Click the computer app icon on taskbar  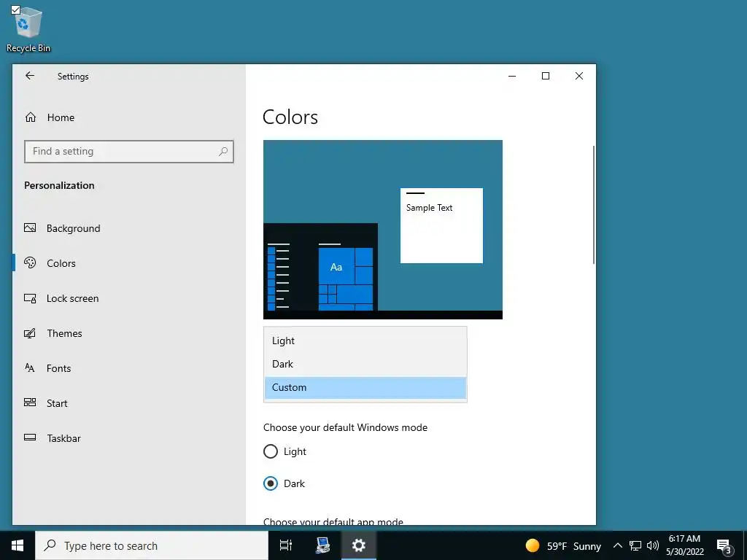[323, 545]
